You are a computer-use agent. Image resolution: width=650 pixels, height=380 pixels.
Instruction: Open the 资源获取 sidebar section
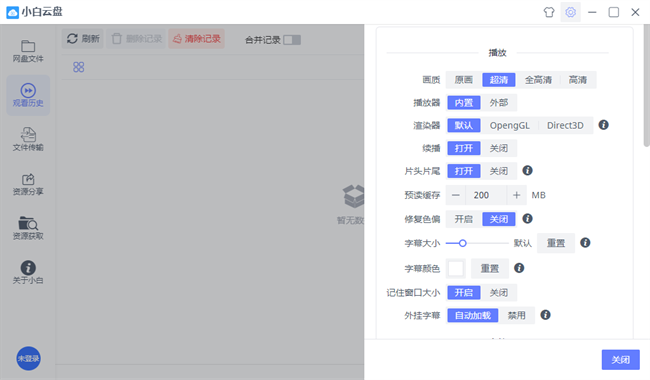pyautogui.click(x=28, y=228)
